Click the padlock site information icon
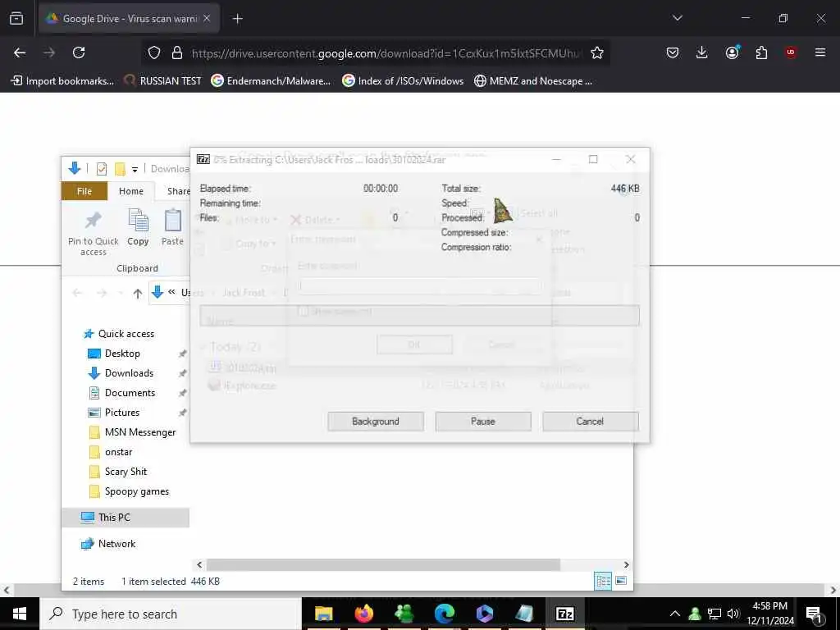Image resolution: width=840 pixels, height=630 pixels. pyautogui.click(x=177, y=52)
